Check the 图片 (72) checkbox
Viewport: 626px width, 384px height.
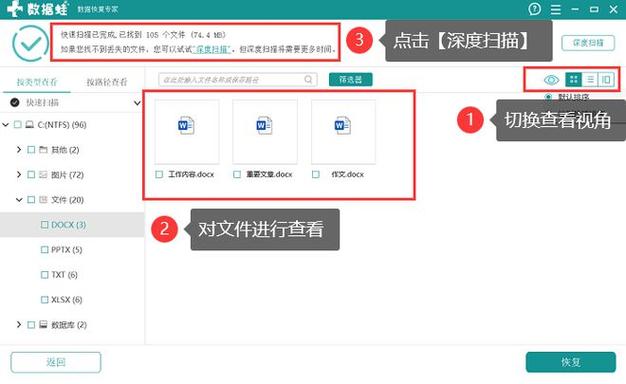31,174
